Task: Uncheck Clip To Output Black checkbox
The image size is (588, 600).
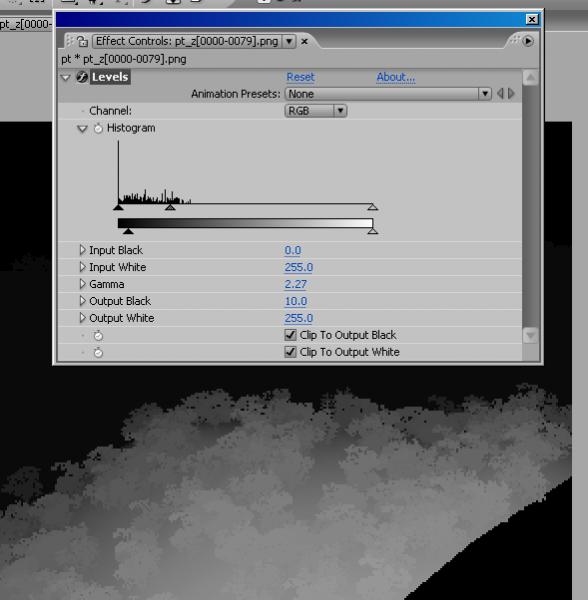Action: (x=290, y=335)
